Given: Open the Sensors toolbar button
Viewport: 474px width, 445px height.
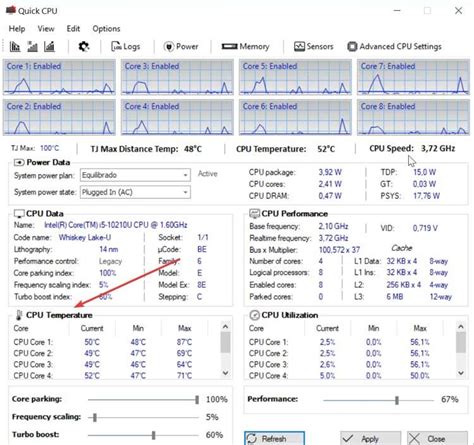Looking at the screenshot, I should coord(314,47).
